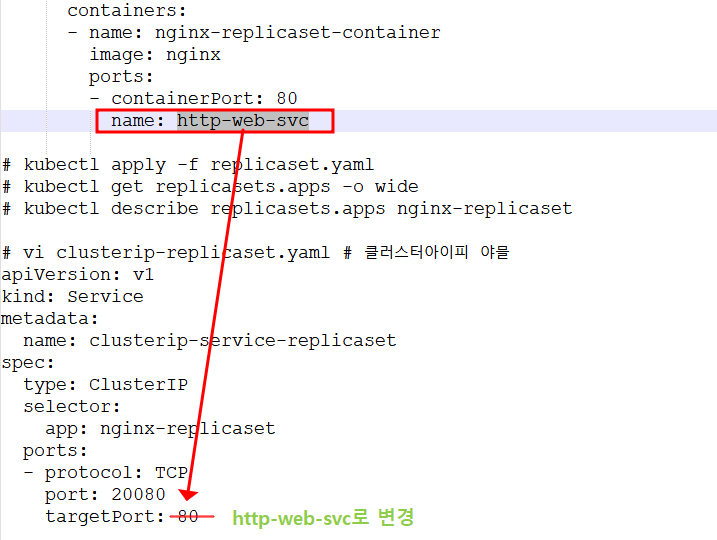The width and height of the screenshot is (717, 540).
Task: Click the Korean comment 클러스터아이피 야믈
Action: [x=437, y=252]
